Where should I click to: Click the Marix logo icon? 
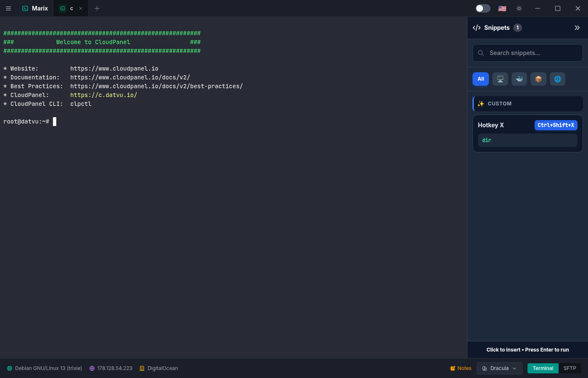26,8
